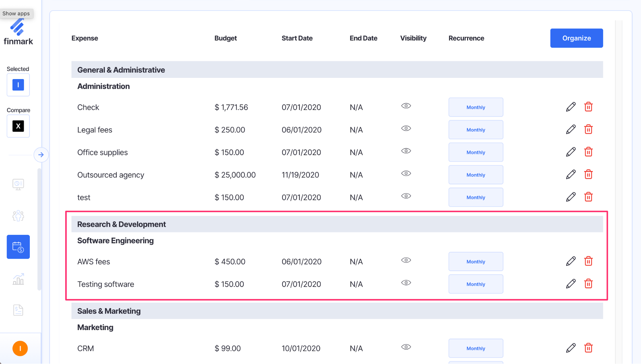Click the navigation arrow icon
The width and height of the screenshot is (641, 364).
40,154
